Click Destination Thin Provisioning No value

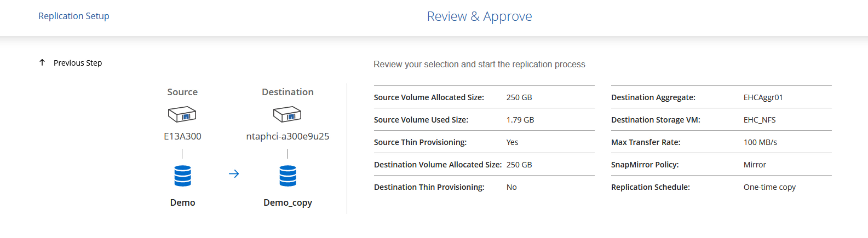click(x=511, y=187)
